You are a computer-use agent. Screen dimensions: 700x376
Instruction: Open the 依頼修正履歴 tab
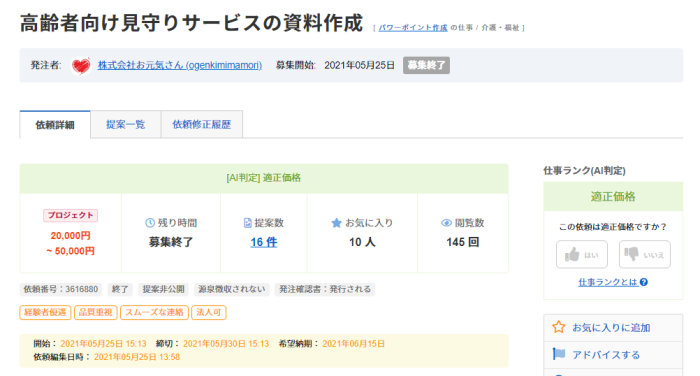(202, 125)
